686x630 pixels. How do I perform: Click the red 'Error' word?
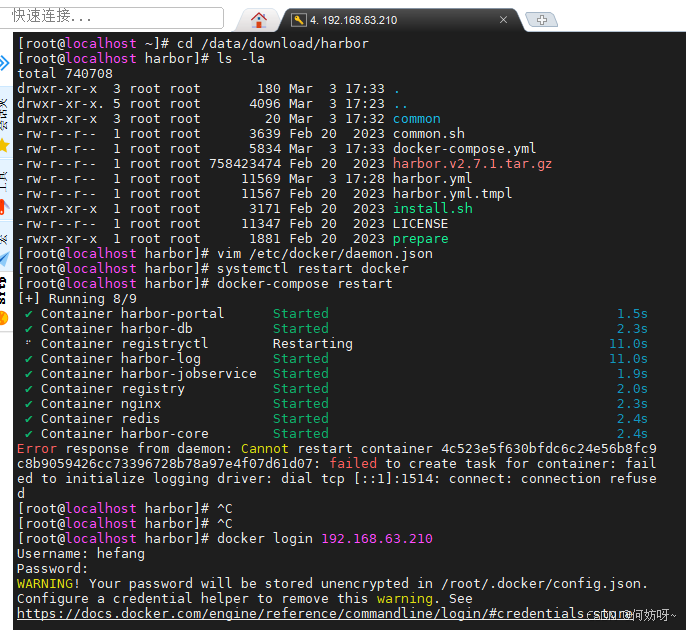tap(37, 448)
